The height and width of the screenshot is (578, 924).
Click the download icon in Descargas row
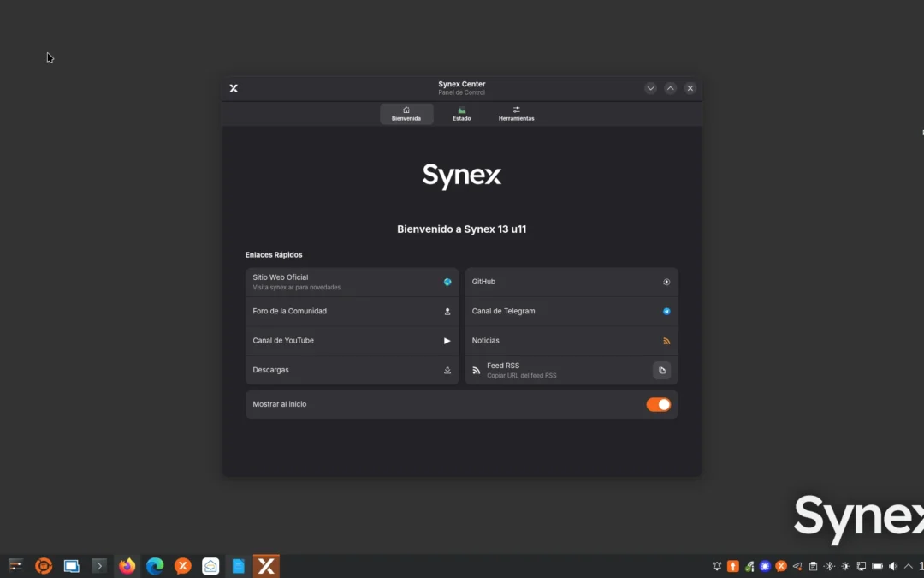(447, 371)
